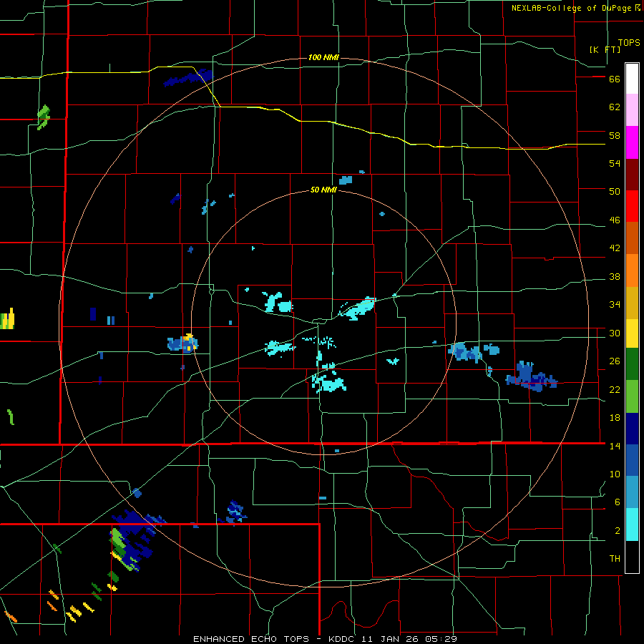This screenshot has width=644, height=644.
Task: Click the medium blue legend band near 10
Action: point(632,460)
